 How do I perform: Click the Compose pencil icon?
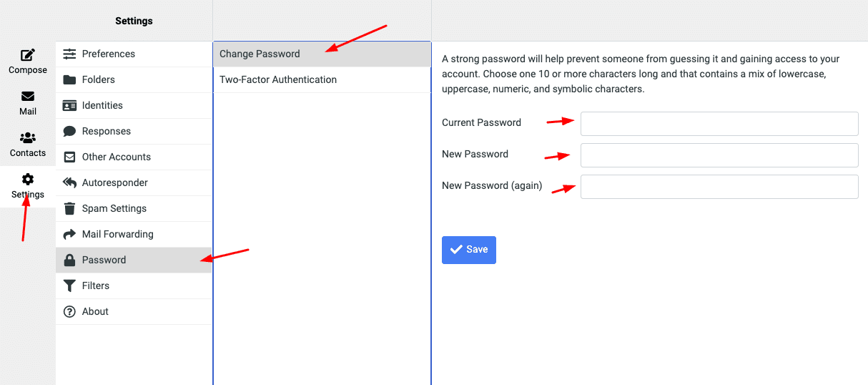tap(28, 55)
